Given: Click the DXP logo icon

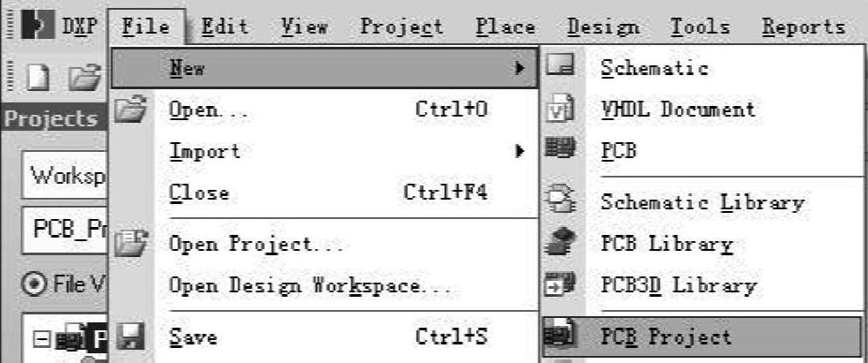Looking at the screenshot, I should click(x=37, y=26).
